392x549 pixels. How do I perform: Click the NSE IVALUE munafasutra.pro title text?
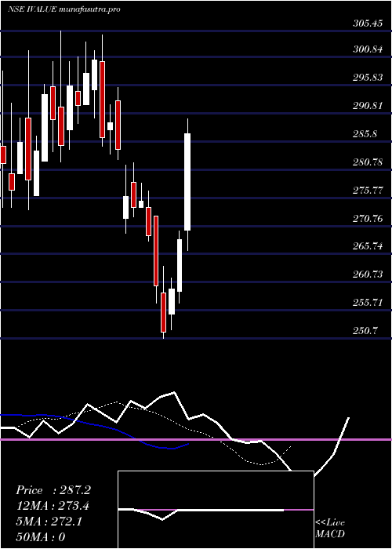(x=64, y=9)
